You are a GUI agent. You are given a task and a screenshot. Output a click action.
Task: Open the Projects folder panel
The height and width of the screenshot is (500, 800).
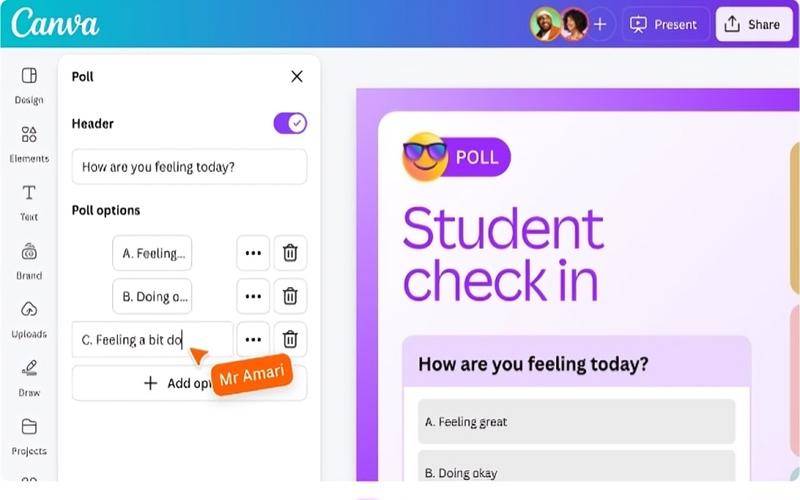[x=29, y=437]
